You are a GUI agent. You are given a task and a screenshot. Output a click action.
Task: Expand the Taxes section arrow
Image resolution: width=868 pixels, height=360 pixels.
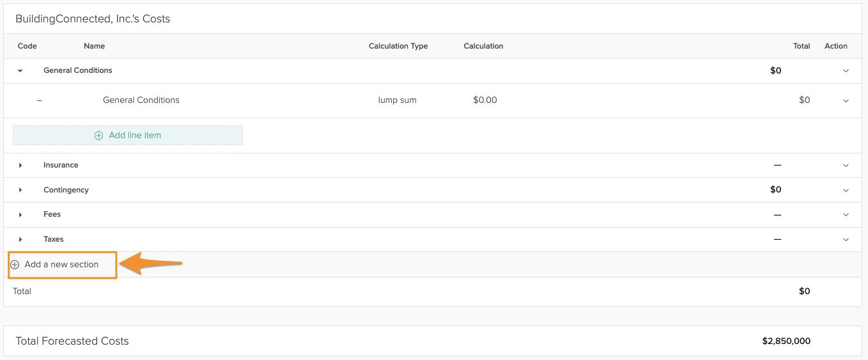coord(20,239)
